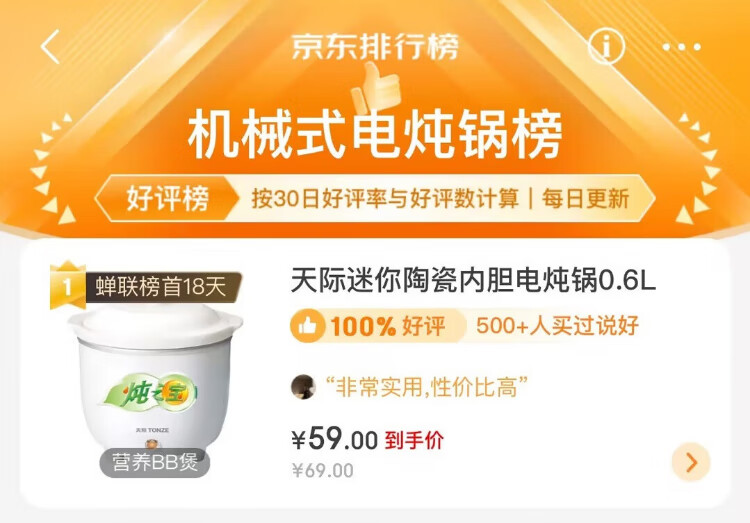Tap the review quote 非常实用,性价比高

pos(426,387)
